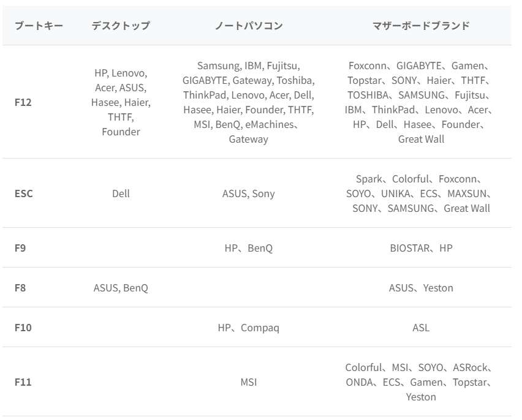The image size is (522, 420).
Task: Select the F12 desktop cell listing HP, Lenovo
Action: [x=121, y=102]
